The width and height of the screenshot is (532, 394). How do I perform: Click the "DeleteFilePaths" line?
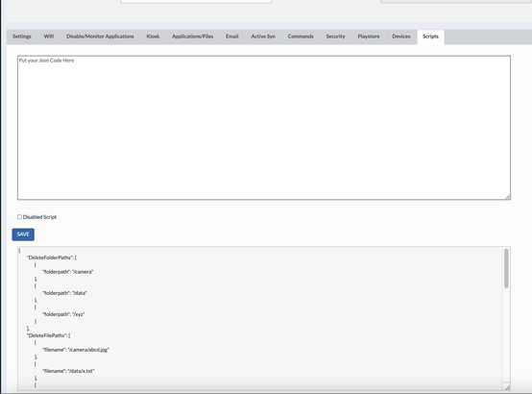point(49,335)
